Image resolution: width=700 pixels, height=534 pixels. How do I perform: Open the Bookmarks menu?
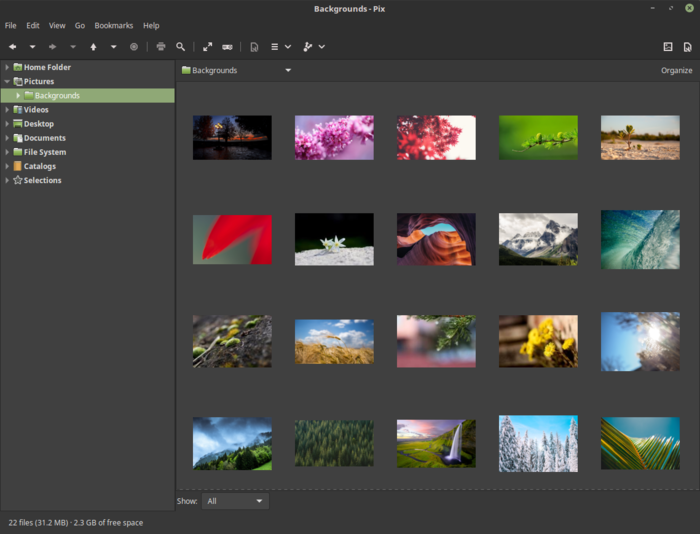113,25
